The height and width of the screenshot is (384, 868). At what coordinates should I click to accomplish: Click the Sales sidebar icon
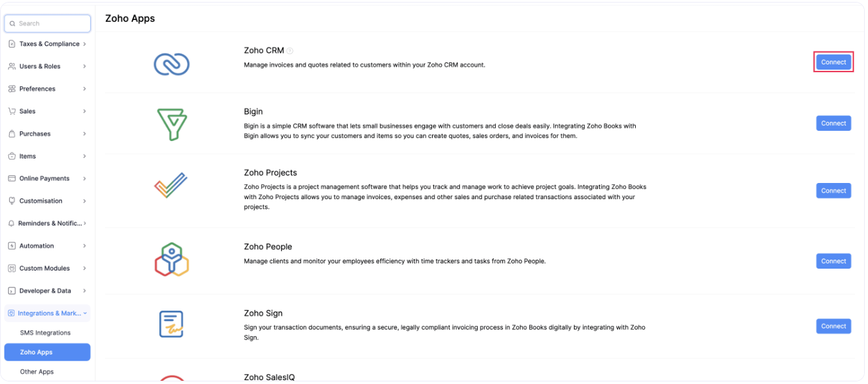tap(12, 111)
